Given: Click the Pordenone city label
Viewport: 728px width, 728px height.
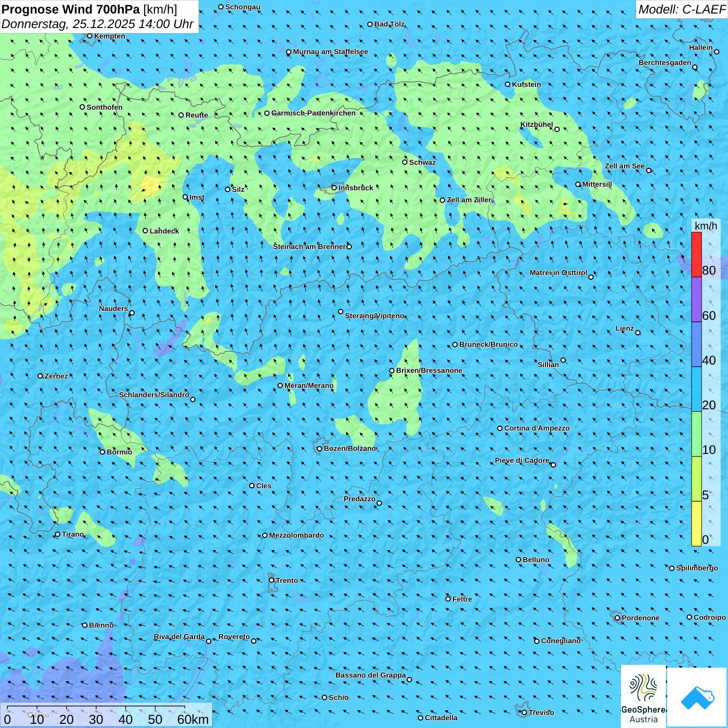Looking at the screenshot, I should point(641,618).
